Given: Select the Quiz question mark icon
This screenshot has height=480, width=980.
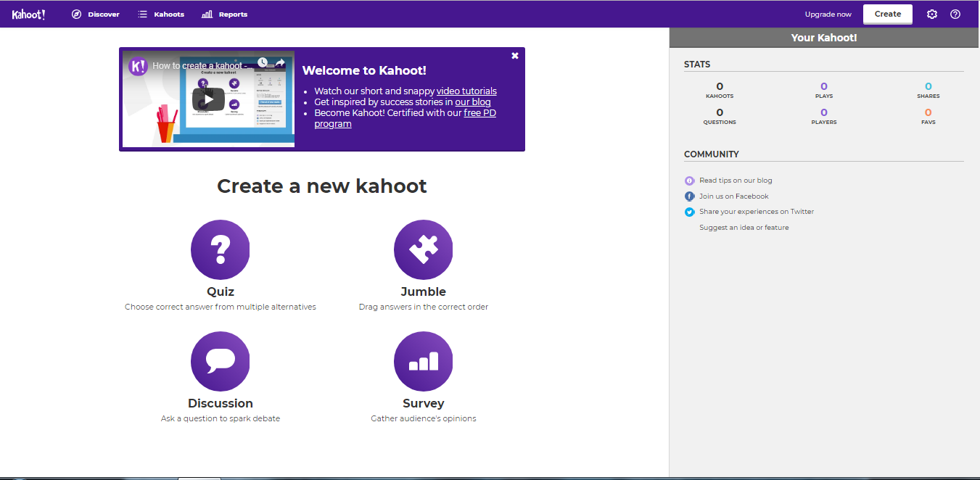Looking at the screenshot, I should pos(220,249).
